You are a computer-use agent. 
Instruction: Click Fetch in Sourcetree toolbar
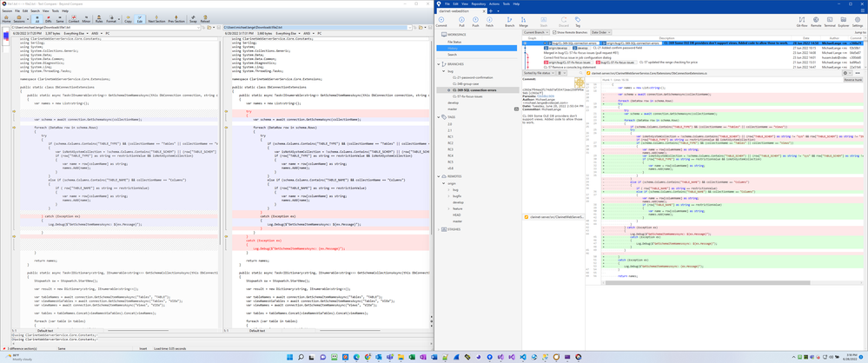pyautogui.click(x=490, y=22)
